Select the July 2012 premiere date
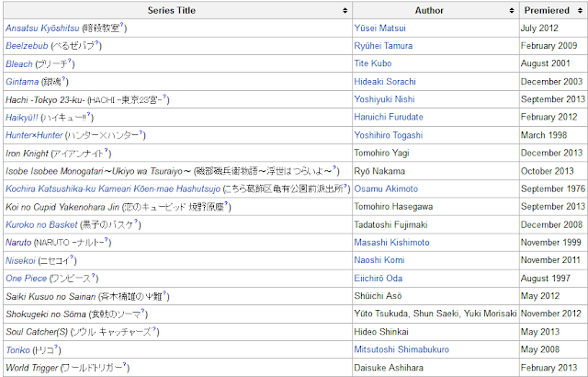 click(x=539, y=29)
